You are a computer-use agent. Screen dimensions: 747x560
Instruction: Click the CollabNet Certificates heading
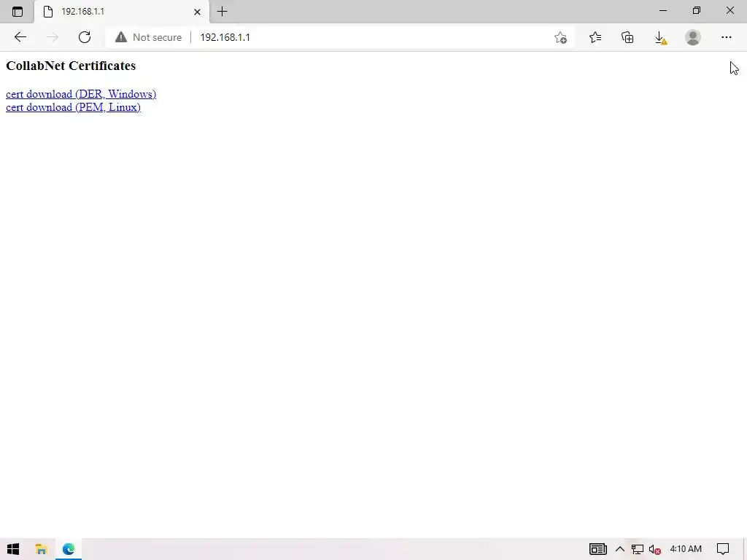tap(71, 66)
